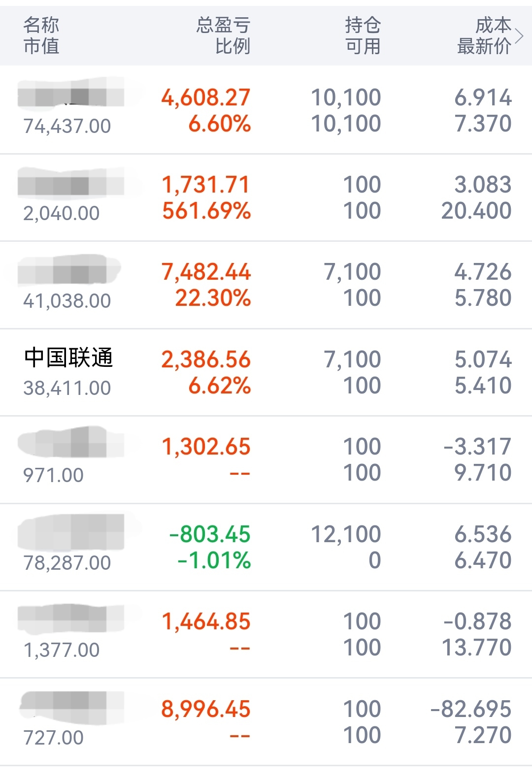Tap blurred stock name above 727.00
The height and width of the screenshot is (781, 532).
tap(70, 708)
